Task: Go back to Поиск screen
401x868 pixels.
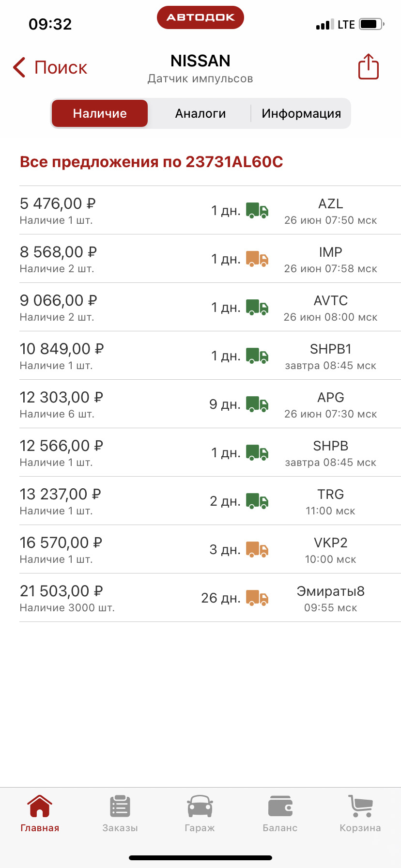Action: [x=50, y=67]
